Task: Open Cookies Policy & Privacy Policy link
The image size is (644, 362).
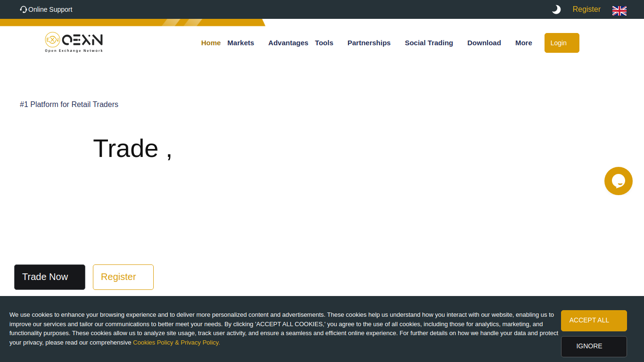Action: click(176, 343)
